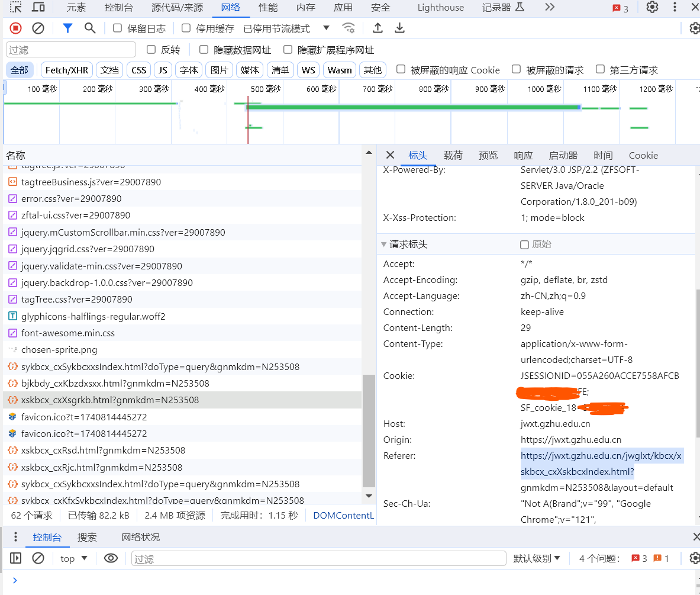Open the throttling mode dropdown
This screenshot has width=700, height=595.
[x=326, y=28]
